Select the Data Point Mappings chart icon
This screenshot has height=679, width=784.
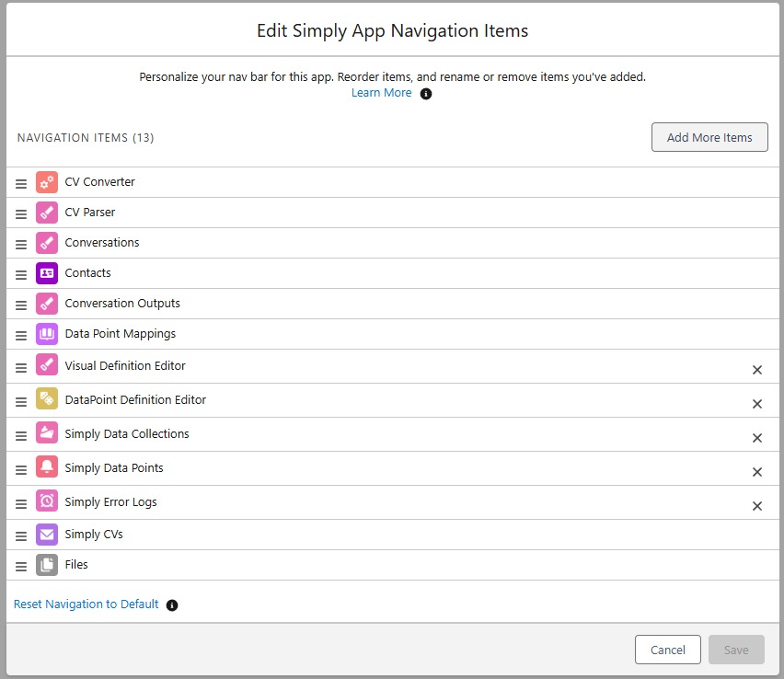point(46,334)
